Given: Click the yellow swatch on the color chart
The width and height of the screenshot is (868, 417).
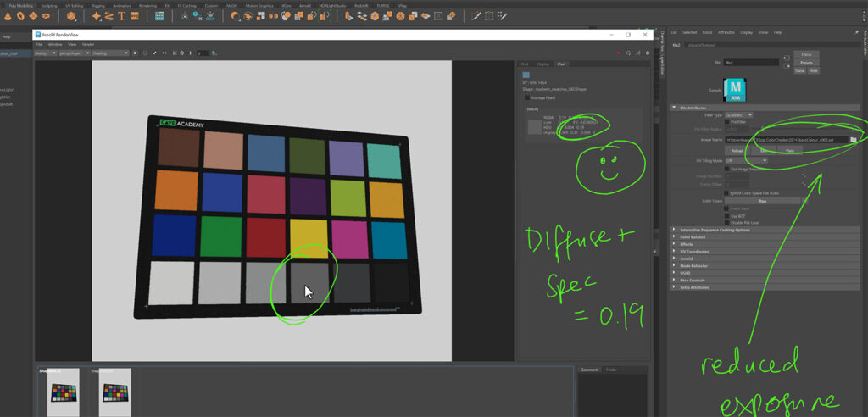Looking at the screenshot, I should tap(308, 235).
